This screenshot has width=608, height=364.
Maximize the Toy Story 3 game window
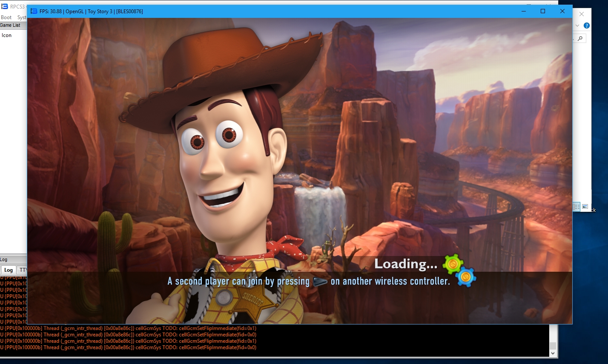point(543,11)
